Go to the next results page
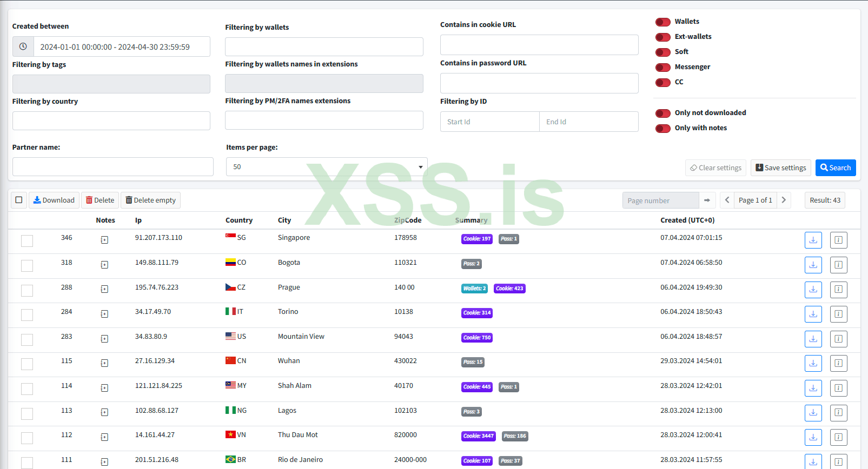868x469 pixels. click(784, 200)
